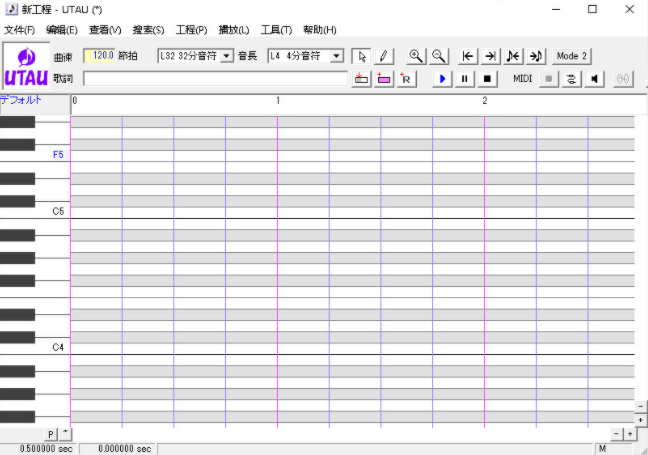Toggle Mode 2 button
The height and width of the screenshot is (455, 648).
point(572,56)
